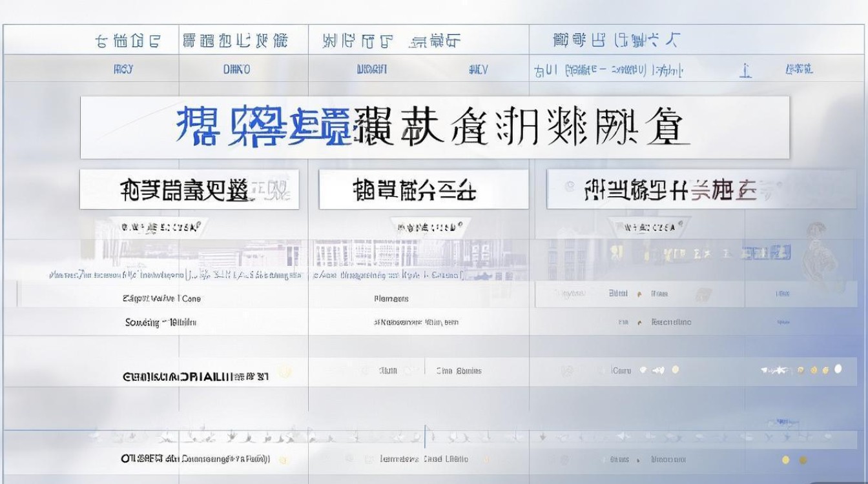Toggle the checkbox beside the 'Cami' row
This screenshot has width=868, height=484.
[x=601, y=370]
